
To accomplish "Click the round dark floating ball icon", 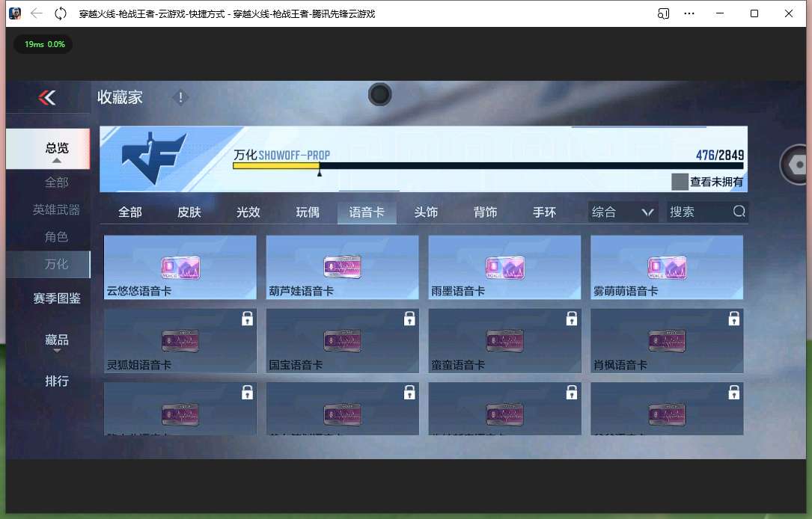I will tap(379, 95).
